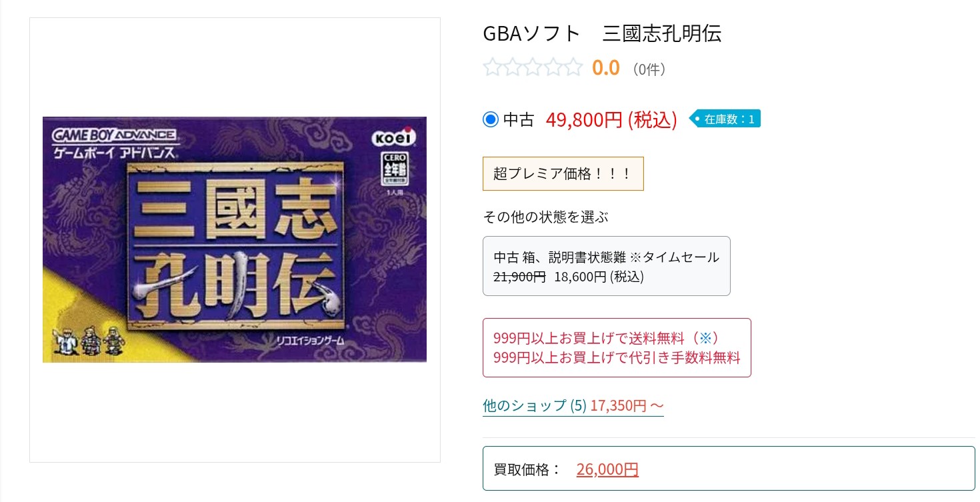This screenshot has width=980, height=502.
Task: Click the ※ note link for free shipping
Action: coord(705,338)
